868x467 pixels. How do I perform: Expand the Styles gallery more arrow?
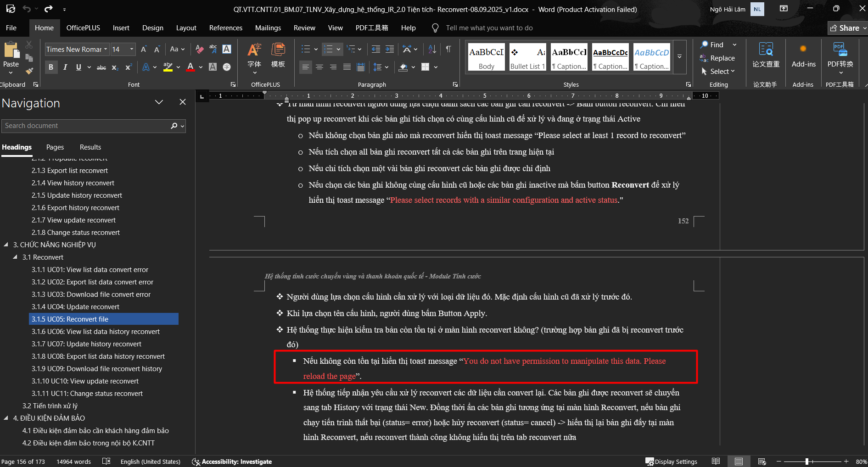(679, 57)
